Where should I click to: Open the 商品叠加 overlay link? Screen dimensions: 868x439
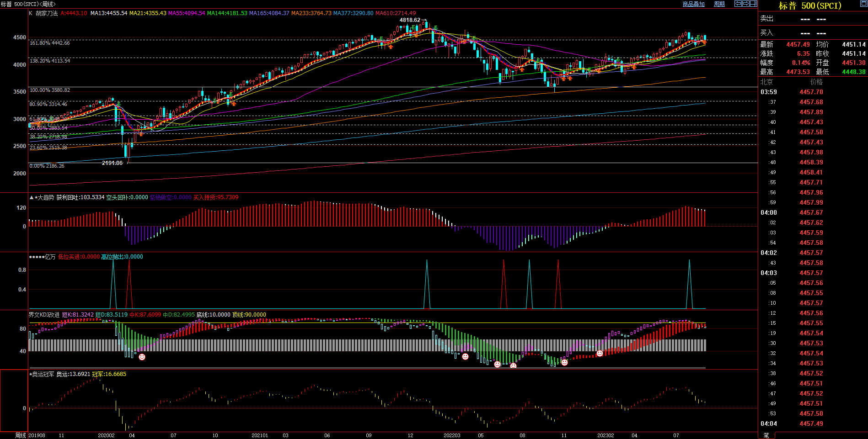(693, 4)
